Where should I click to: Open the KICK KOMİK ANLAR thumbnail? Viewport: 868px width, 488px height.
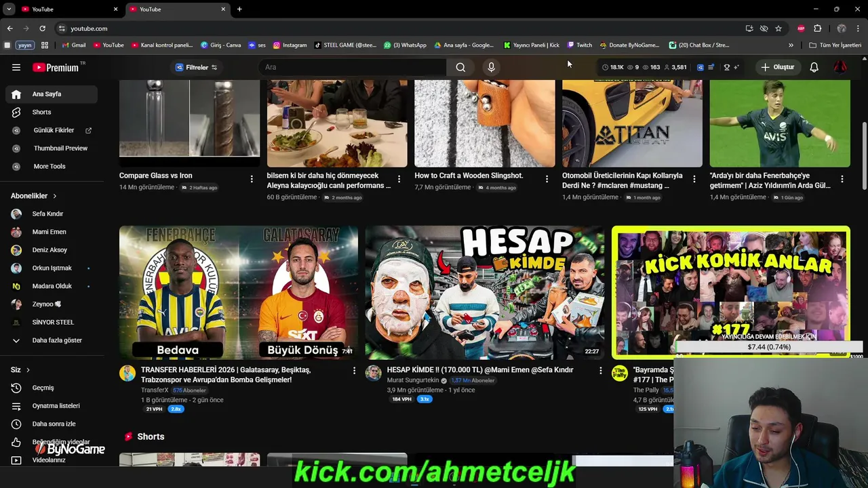730,292
